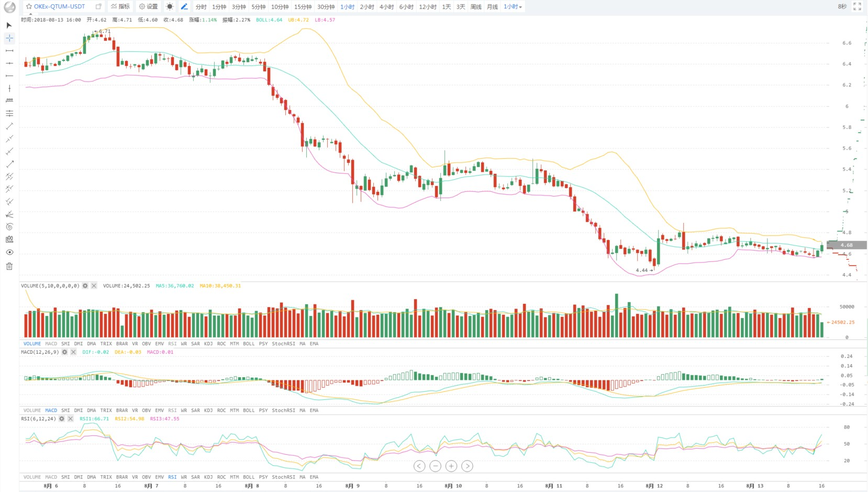Open the 指标 indicators menu
The height and width of the screenshot is (492, 868).
pyautogui.click(x=120, y=7)
